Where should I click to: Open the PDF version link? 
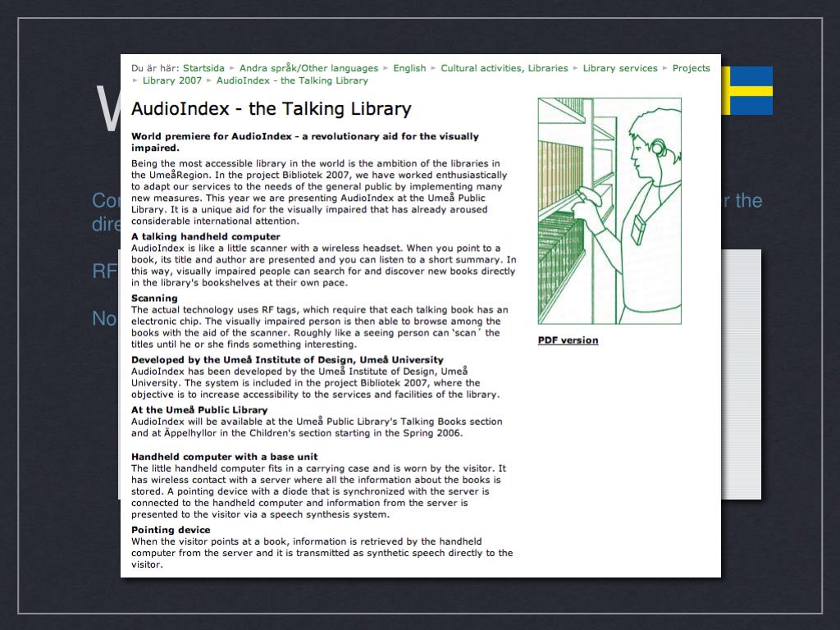(568, 340)
